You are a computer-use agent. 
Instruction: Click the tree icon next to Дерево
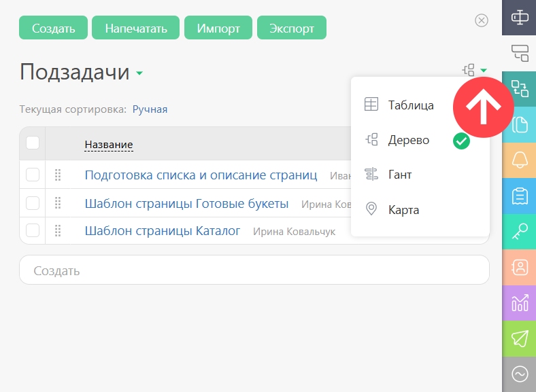coord(371,139)
